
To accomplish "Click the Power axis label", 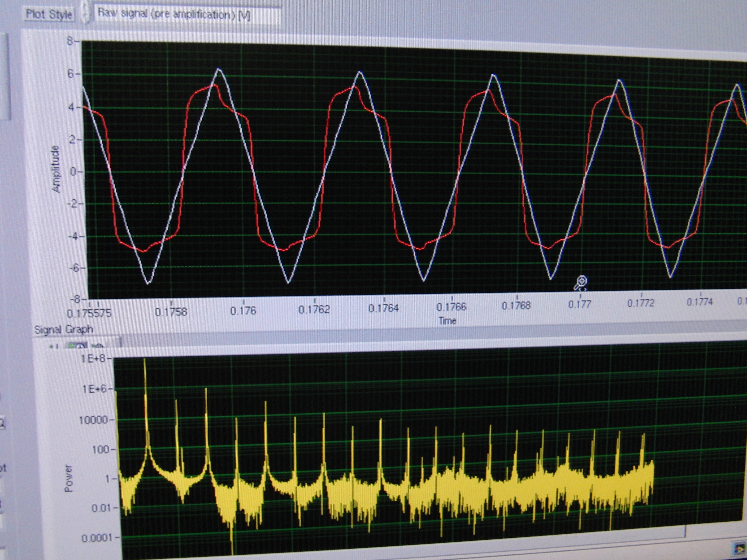I will point(68,479).
